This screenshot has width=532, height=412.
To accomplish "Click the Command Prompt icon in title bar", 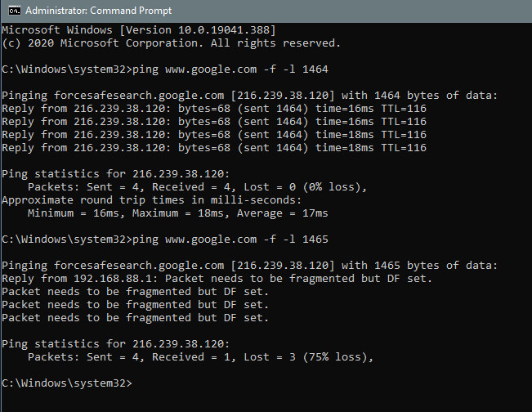I will (x=10, y=11).
